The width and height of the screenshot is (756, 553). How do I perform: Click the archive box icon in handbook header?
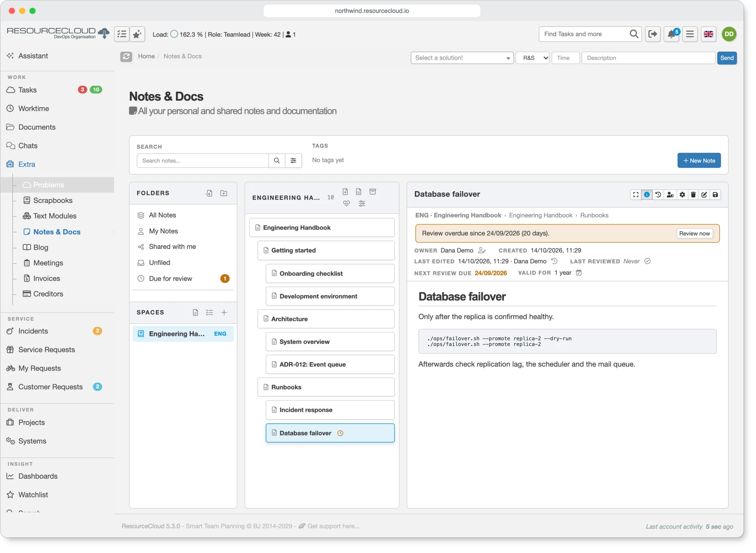(x=373, y=192)
